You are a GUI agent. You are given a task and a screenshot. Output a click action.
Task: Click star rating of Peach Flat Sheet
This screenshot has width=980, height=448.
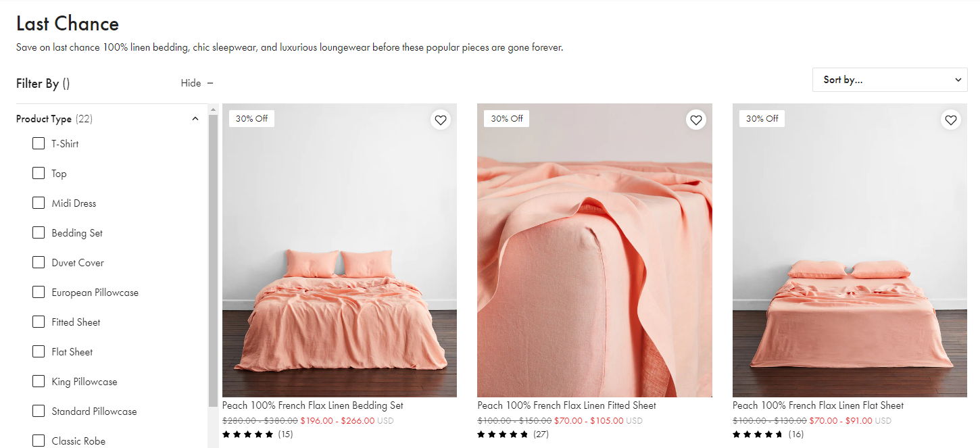click(x=758, y=434)
